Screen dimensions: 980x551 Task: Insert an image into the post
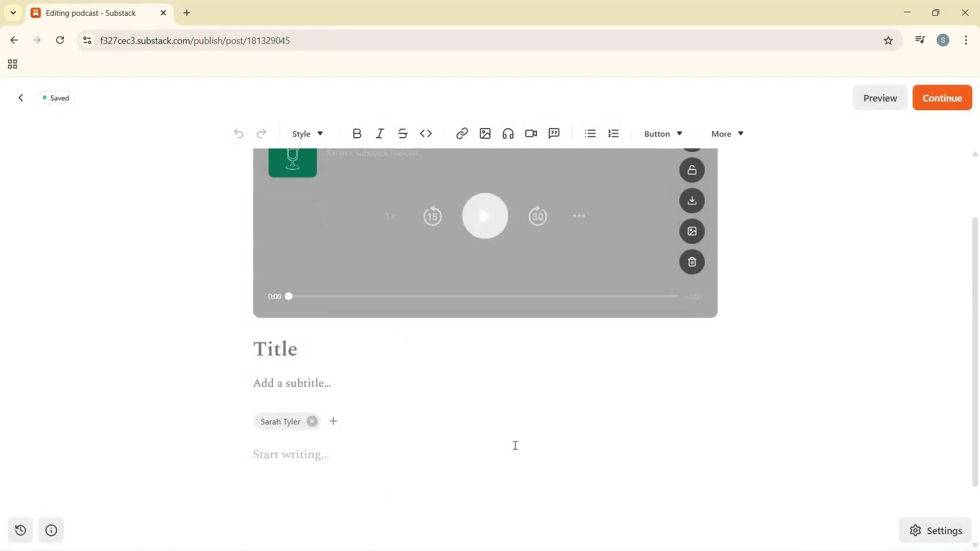(485, 133)
